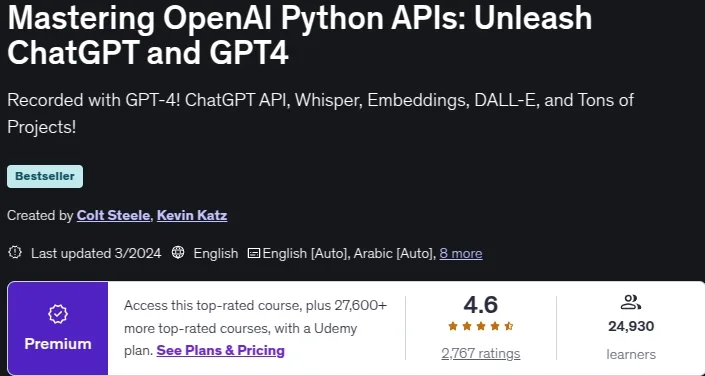
Task: Expand the 8 more subtitle languages
Action: (x=461, y=254)
